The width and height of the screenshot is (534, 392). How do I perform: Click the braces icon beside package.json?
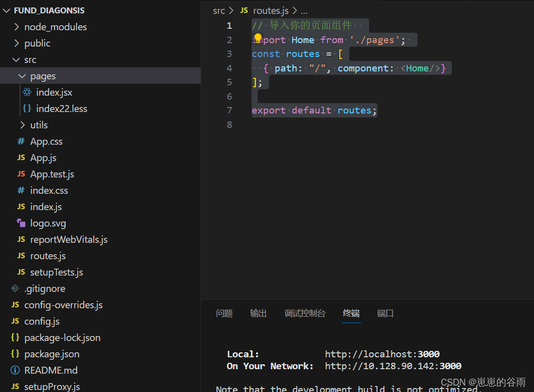15,354
